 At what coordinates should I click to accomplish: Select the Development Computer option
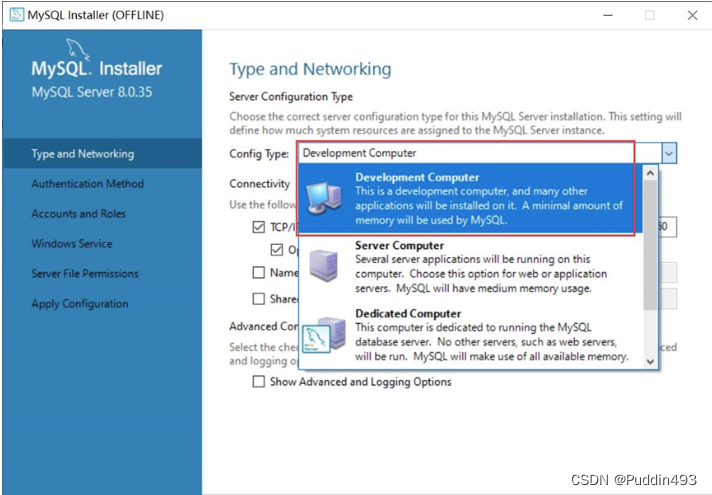coord(470,198)
